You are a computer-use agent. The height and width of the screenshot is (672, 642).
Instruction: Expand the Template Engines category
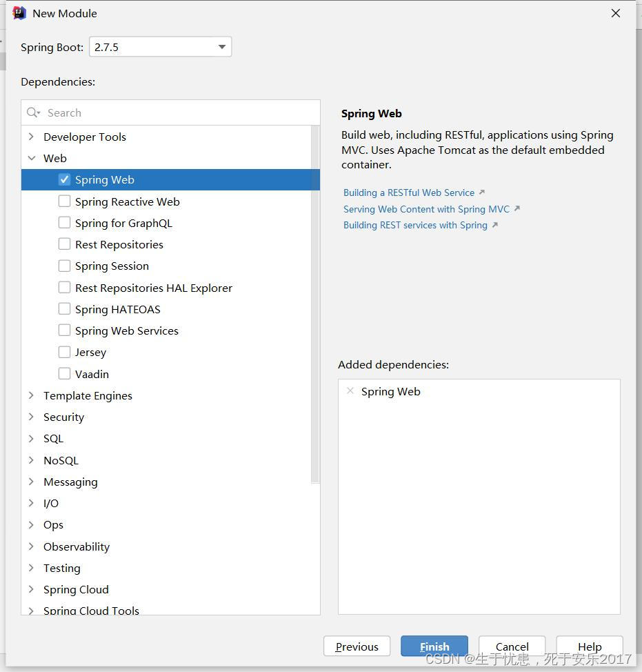pos(30,395)
